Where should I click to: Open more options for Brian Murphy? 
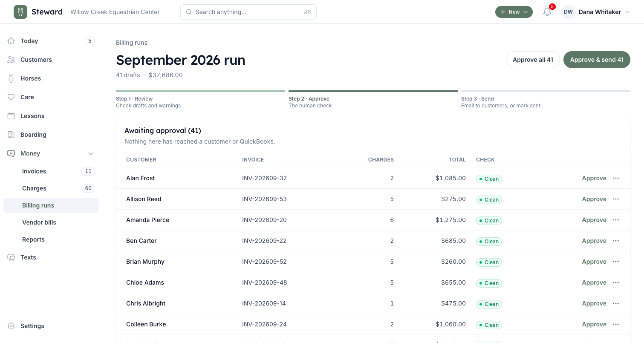[x=616, y=262]
